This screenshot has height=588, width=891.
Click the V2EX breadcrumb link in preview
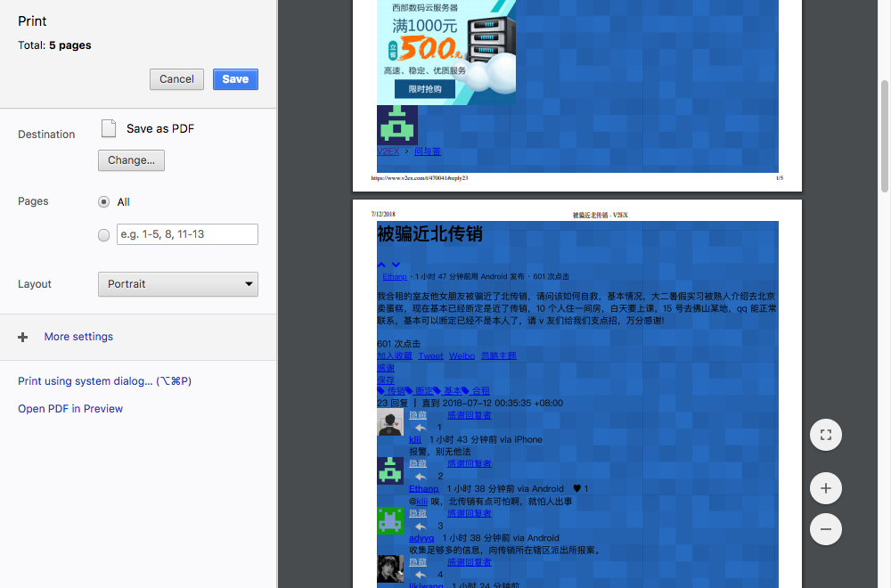(388, 151)
